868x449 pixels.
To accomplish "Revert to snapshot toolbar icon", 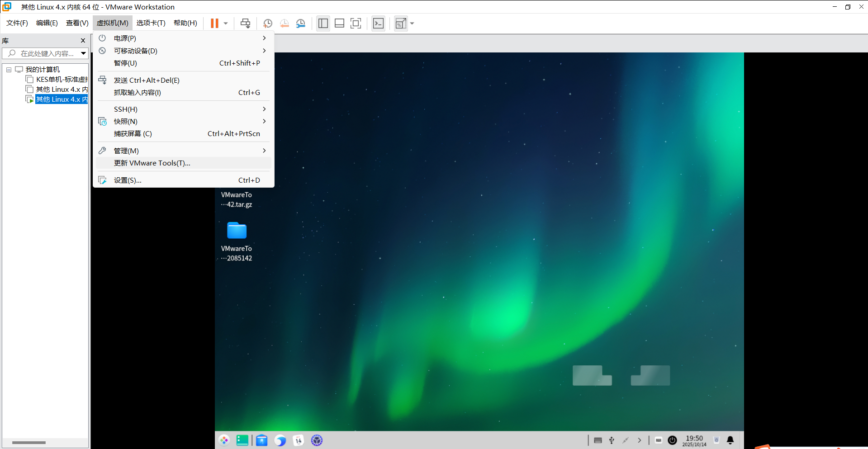I will (284, 24).
